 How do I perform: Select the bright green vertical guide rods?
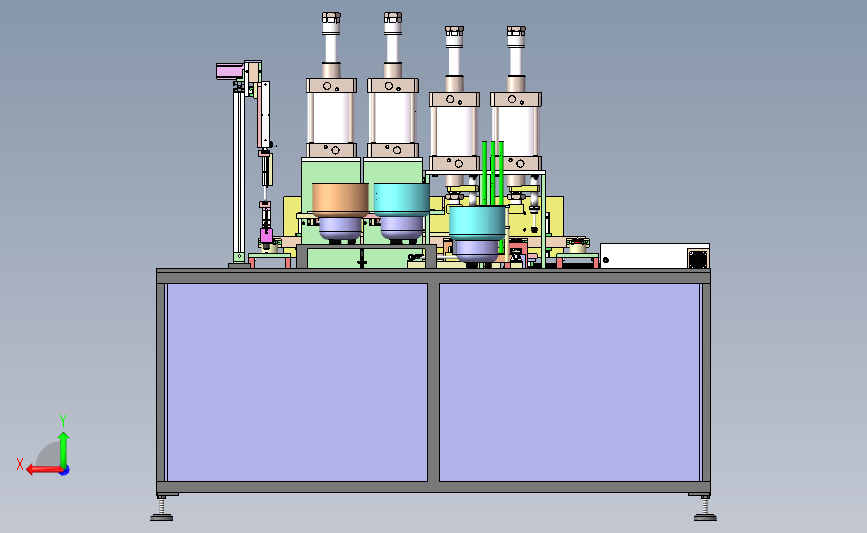pyautogui.click(x=493, y=173)
